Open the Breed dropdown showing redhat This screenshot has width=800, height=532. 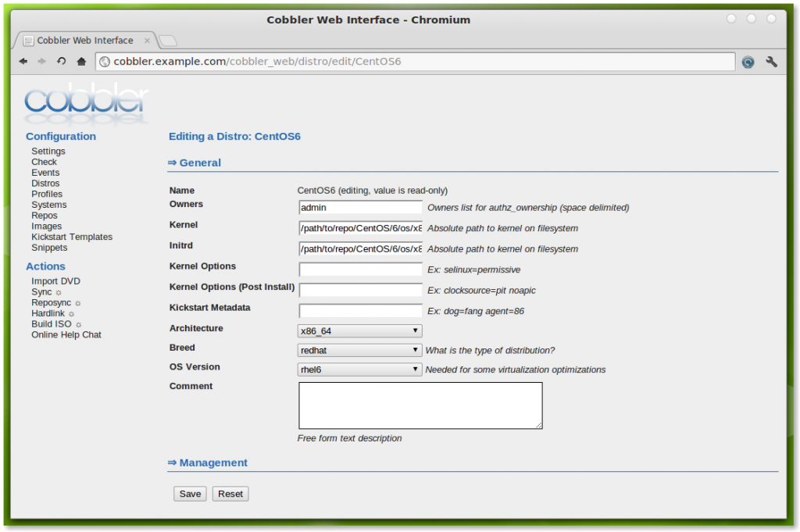click(360, 351)
